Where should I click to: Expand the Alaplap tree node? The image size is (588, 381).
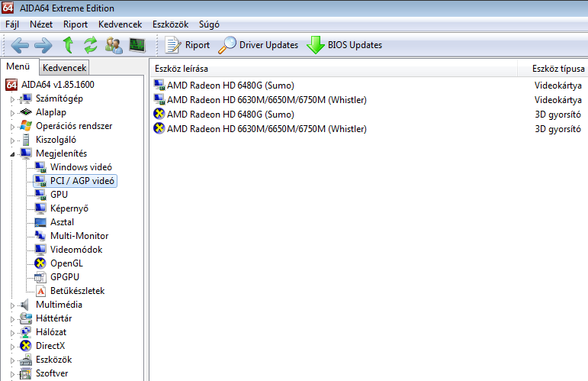point(12,113)
